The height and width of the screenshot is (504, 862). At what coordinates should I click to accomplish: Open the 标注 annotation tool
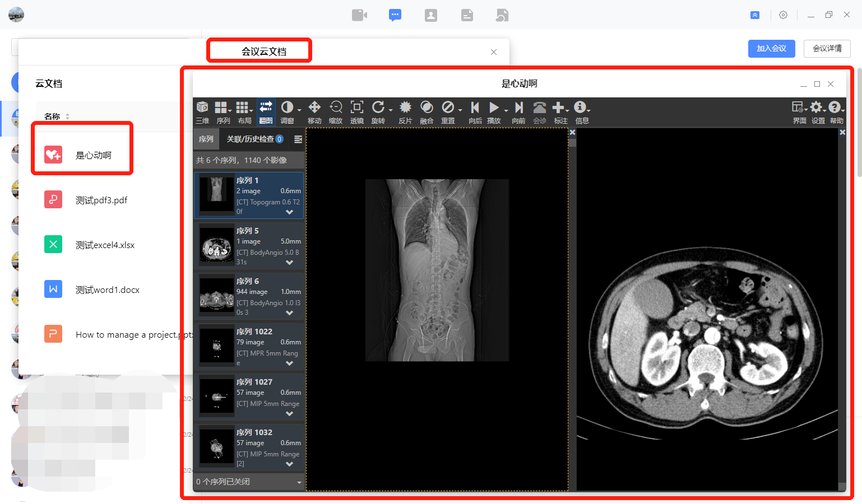coord(559,111)
